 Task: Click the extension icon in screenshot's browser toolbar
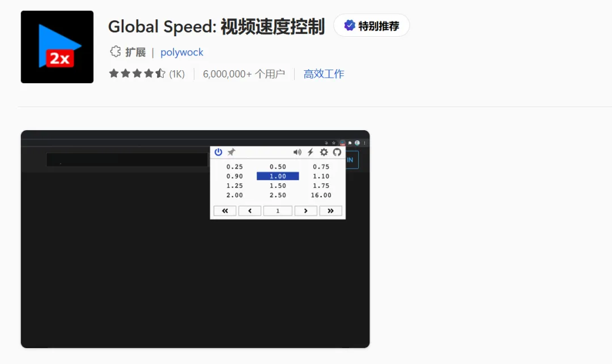(x=342, y=143)
